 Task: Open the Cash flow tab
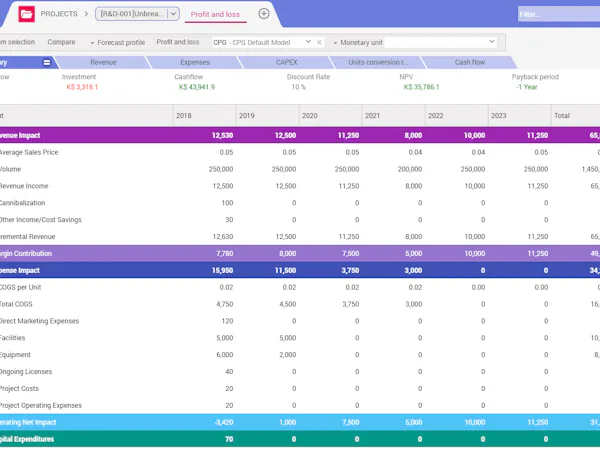click(470, 62)
